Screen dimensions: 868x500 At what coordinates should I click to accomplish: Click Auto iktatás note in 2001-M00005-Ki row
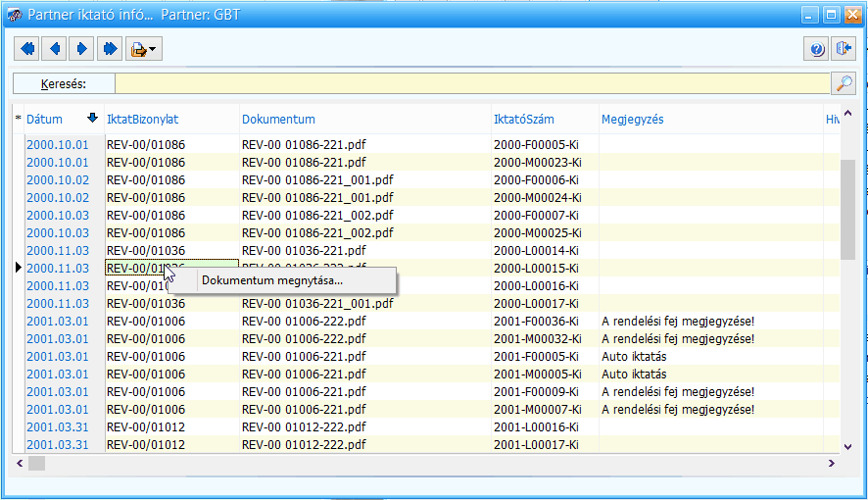634,375
